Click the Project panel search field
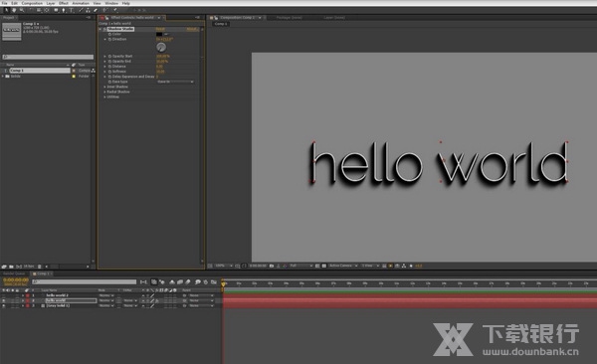The height and width of the screenshot is (364, 597). click(48, 57)
